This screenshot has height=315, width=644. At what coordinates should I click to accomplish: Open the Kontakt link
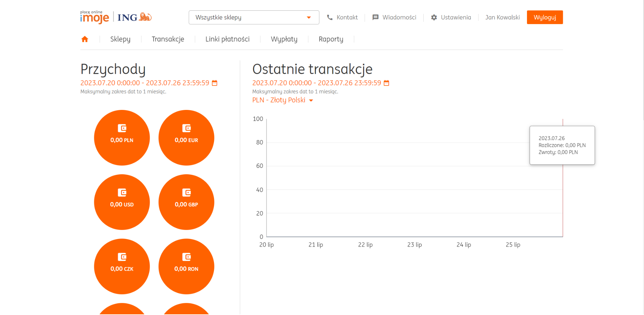[347, 17]
